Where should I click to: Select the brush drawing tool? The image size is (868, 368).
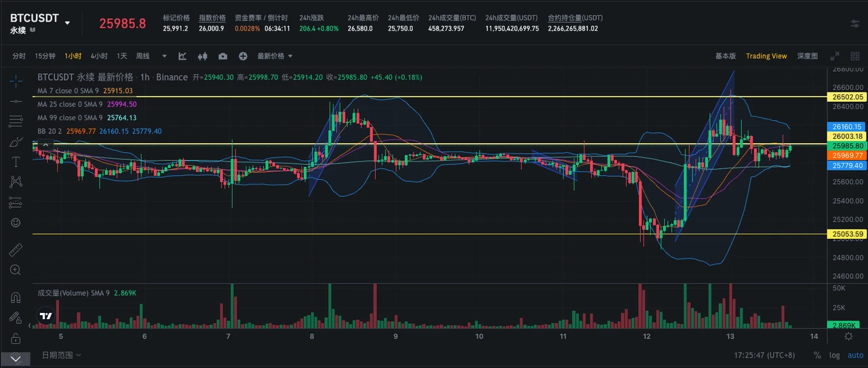pos(16,142)
